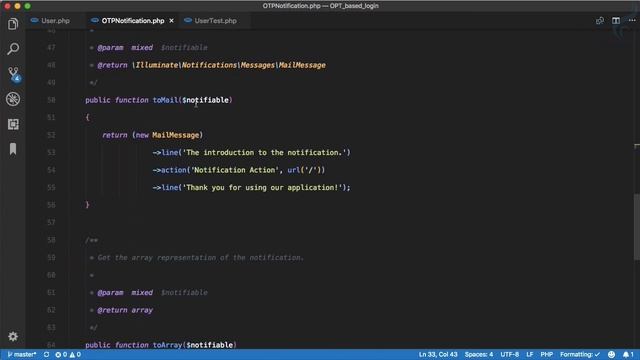This screenshot has width=640, height=360.
Task: Open the Search view in activity bar
Action: (13, 49)
